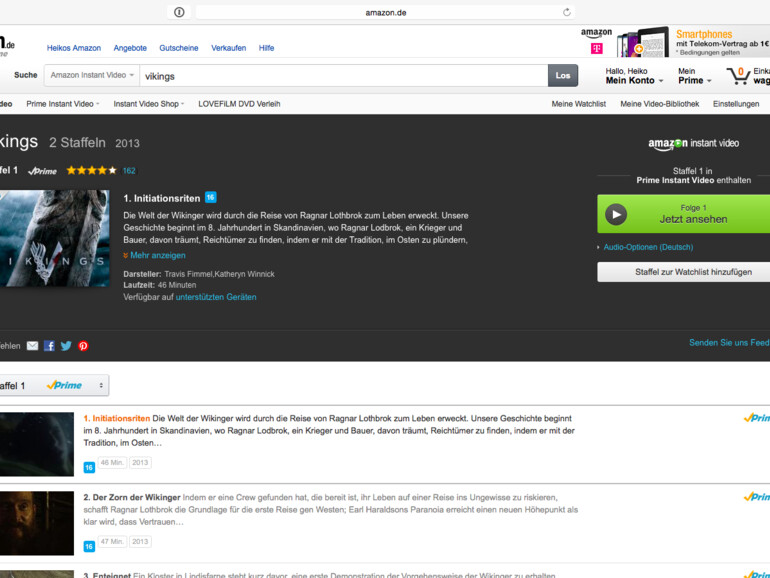Open the Angebote link
This screenshot has height=578, width=770.
click(x=130, y=48)
